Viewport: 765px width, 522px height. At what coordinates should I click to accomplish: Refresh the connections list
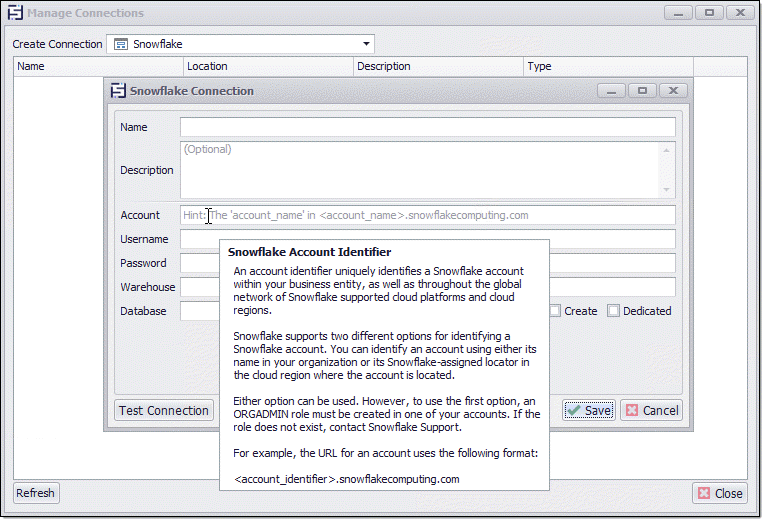[x=36, y=493]
